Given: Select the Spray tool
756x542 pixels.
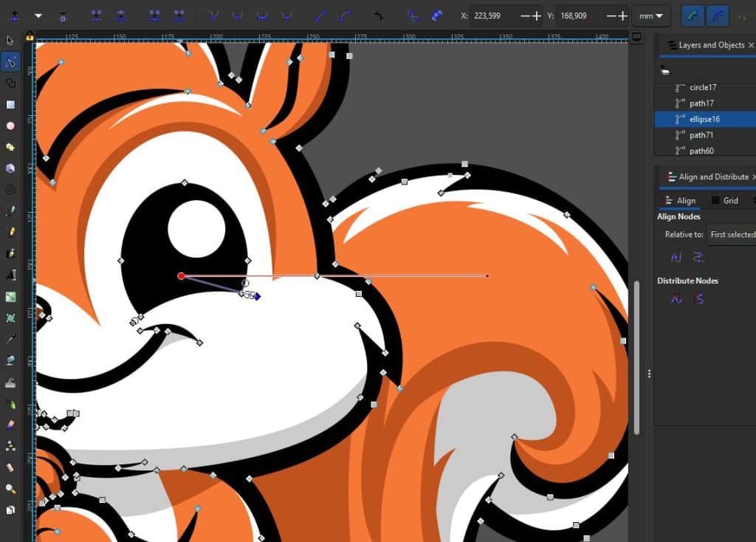Looking at the screenshot, I should (10, 404).
